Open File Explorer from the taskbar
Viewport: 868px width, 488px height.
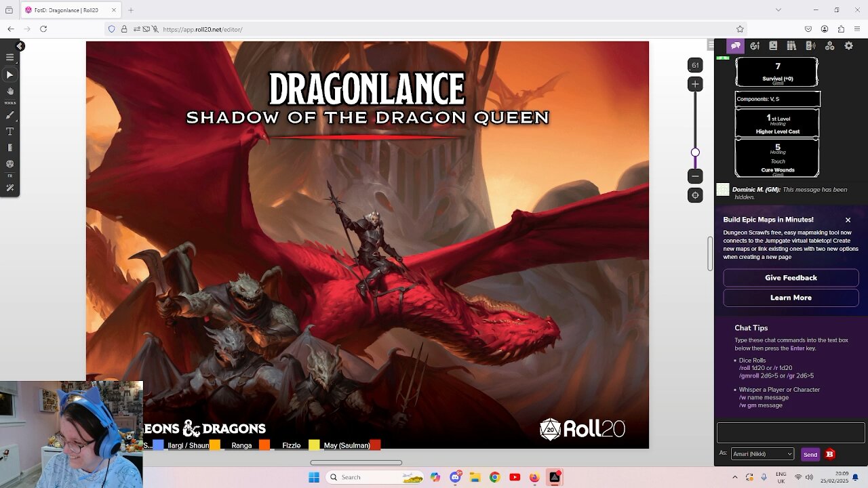(475, 477)
